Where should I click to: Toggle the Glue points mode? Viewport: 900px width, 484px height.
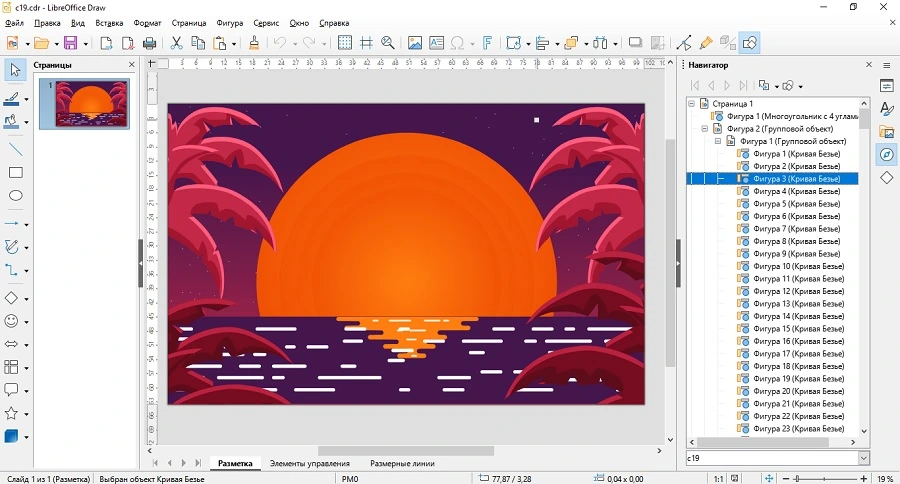tap(706, 43)
